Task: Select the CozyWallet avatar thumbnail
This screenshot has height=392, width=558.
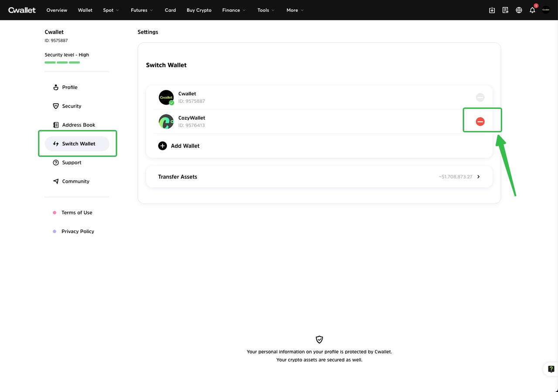Action: click(166, 122)
